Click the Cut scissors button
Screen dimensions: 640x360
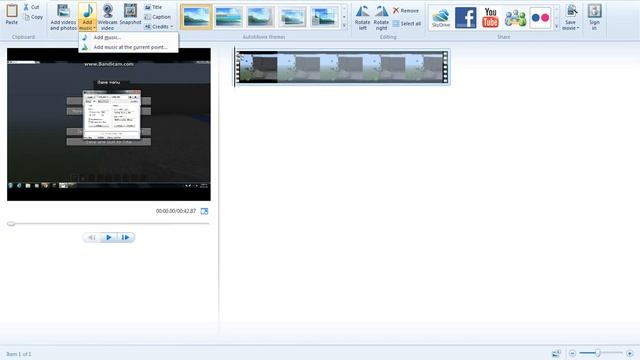[x=31, y=7]
